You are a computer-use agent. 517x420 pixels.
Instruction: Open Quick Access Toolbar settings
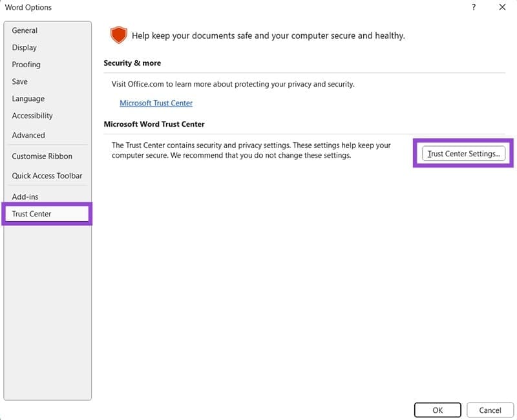click(x=47, y=176)
